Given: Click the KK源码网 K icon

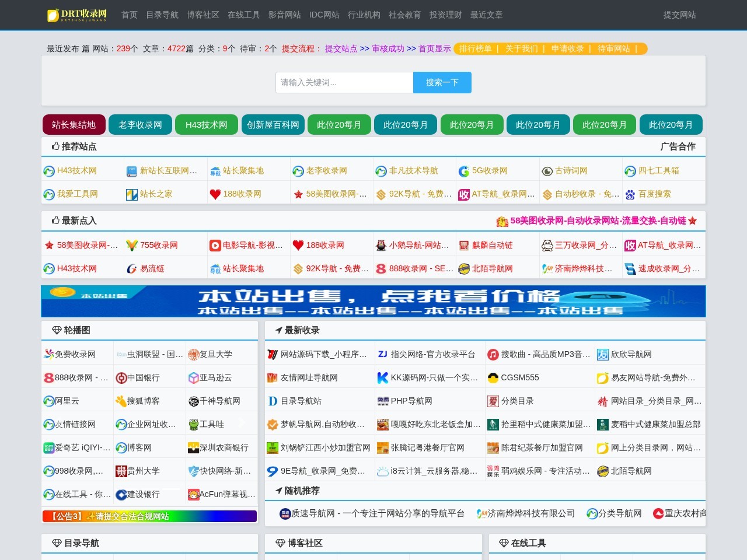Looking at the screenshot, I should coord(383,377).
